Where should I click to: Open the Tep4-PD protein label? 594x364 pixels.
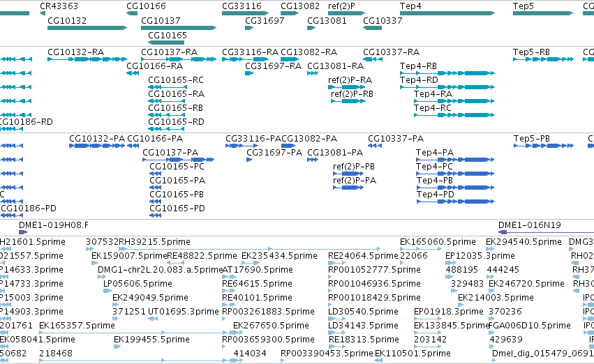[436, 194]
